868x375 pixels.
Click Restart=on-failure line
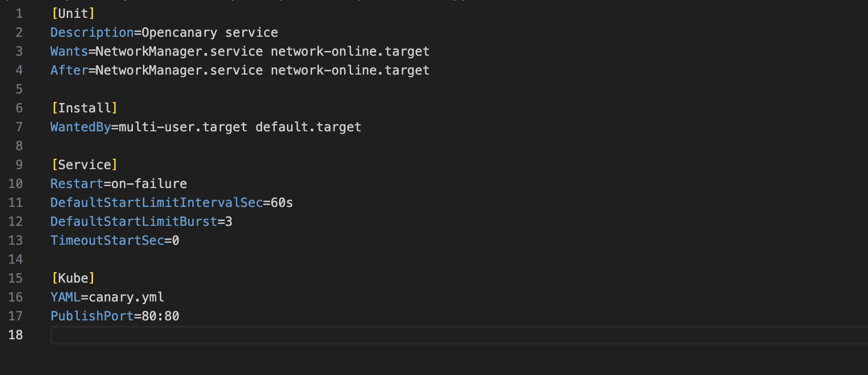[x=119, y=184]
